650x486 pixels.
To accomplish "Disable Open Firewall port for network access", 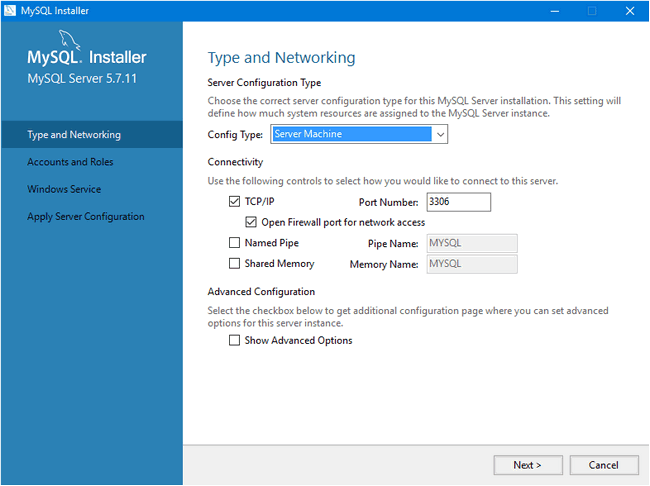I will click(251, 222).
